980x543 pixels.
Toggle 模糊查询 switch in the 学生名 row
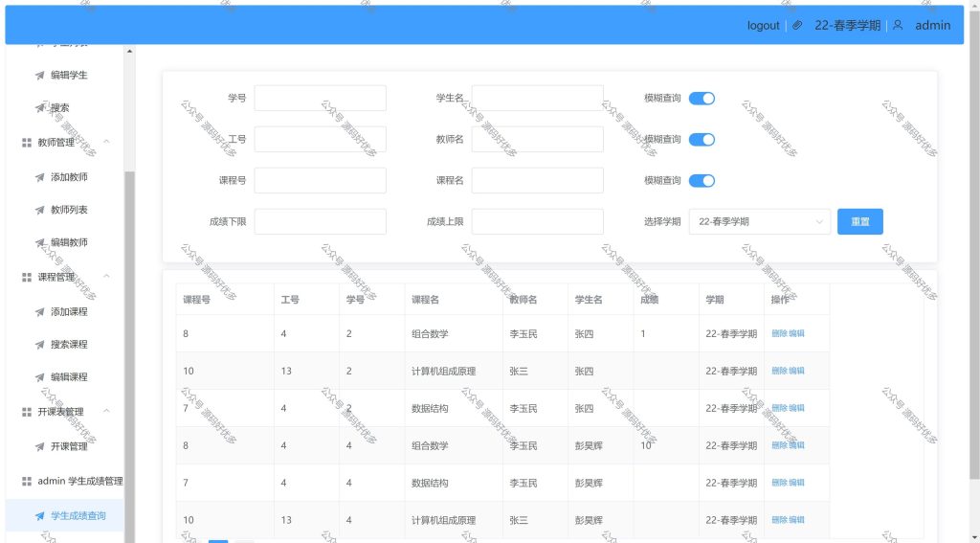pos(702,99)
